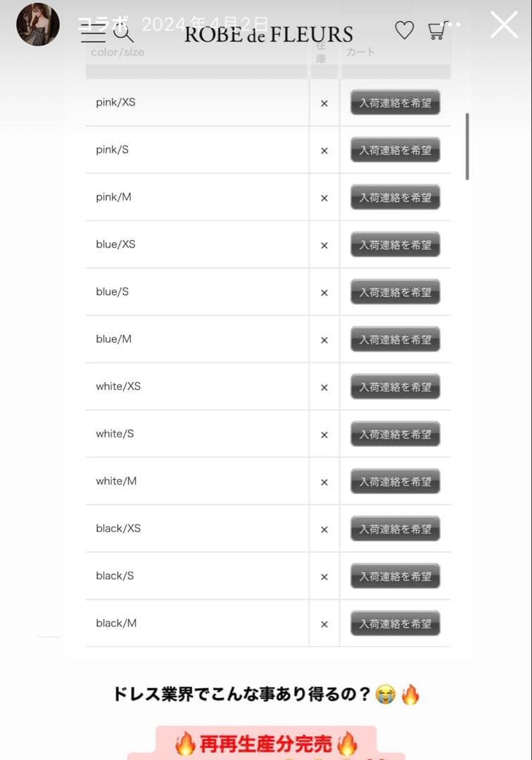Open the shopping cart icon
Screen dimensions: 532x760
tap(437, 31)
